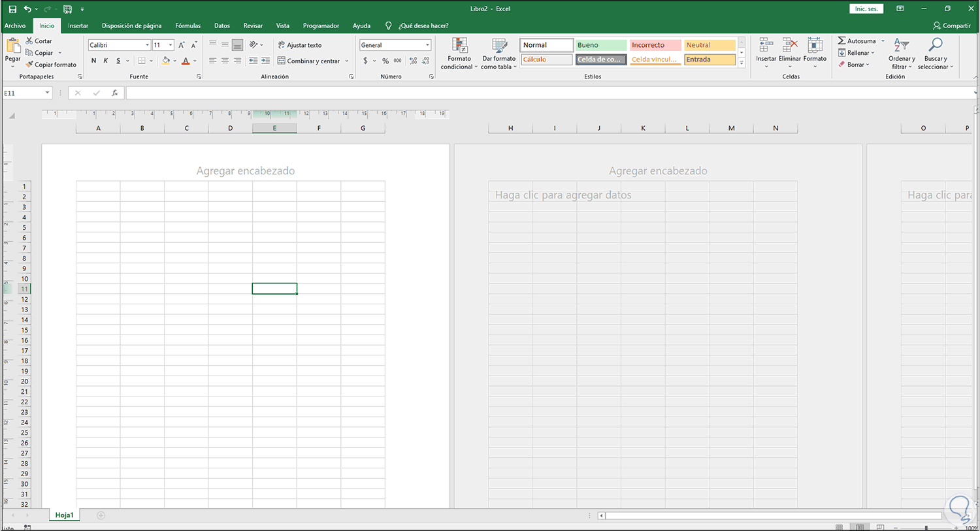Center text horizontally
Viewport: 980px width, 531px height.
click(x=225, y=61)
